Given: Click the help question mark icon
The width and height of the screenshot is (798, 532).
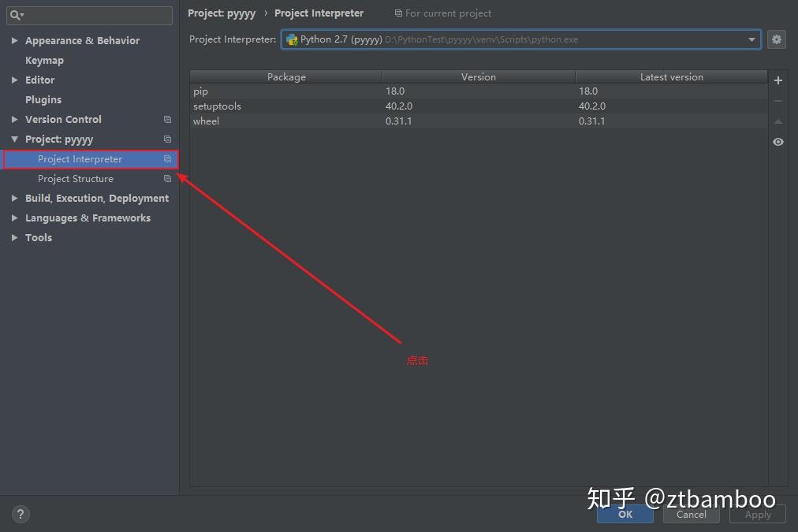Looking at the screenshot, I should tap(21, 513).
